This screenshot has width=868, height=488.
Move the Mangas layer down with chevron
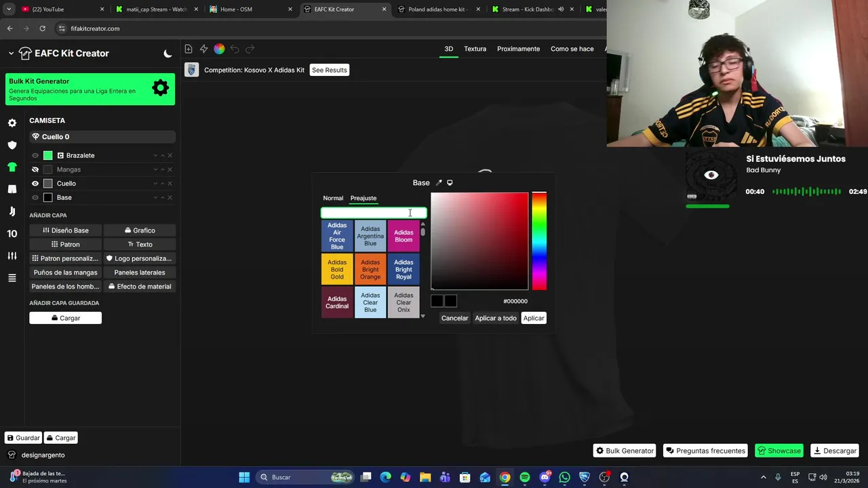point(155,169)
